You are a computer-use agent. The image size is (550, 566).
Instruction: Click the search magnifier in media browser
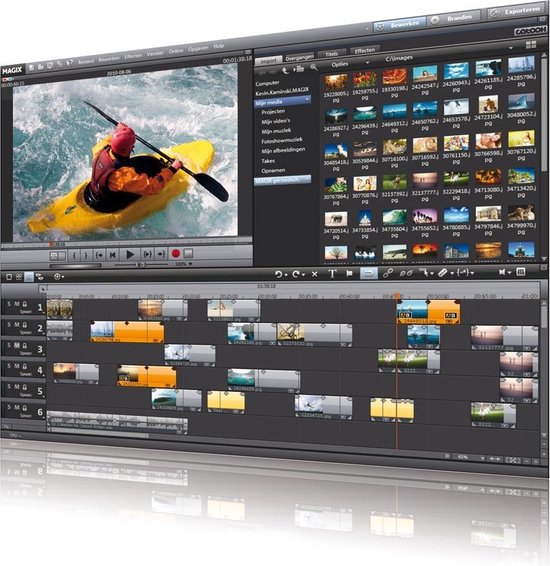click(314, 67)
